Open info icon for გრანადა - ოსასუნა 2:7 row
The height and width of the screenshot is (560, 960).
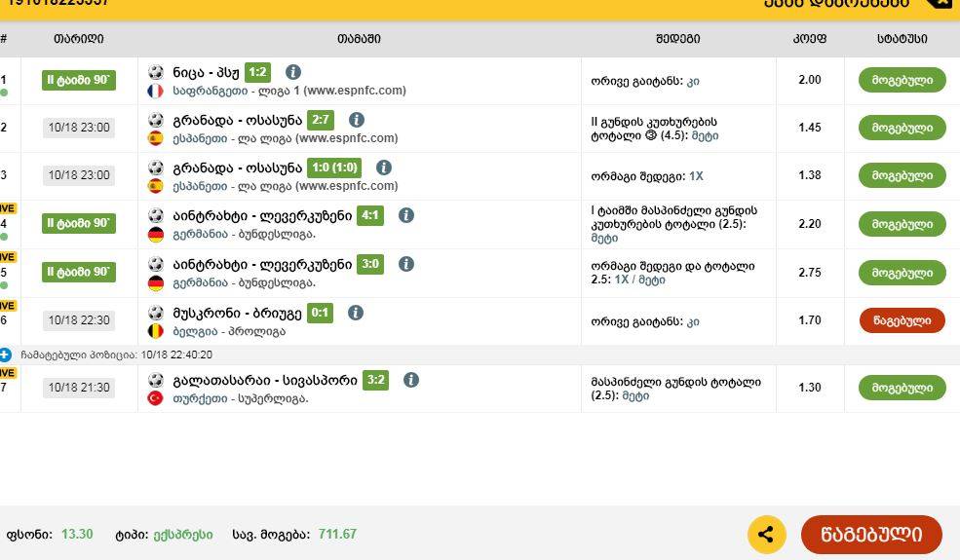tap(357, 120)
